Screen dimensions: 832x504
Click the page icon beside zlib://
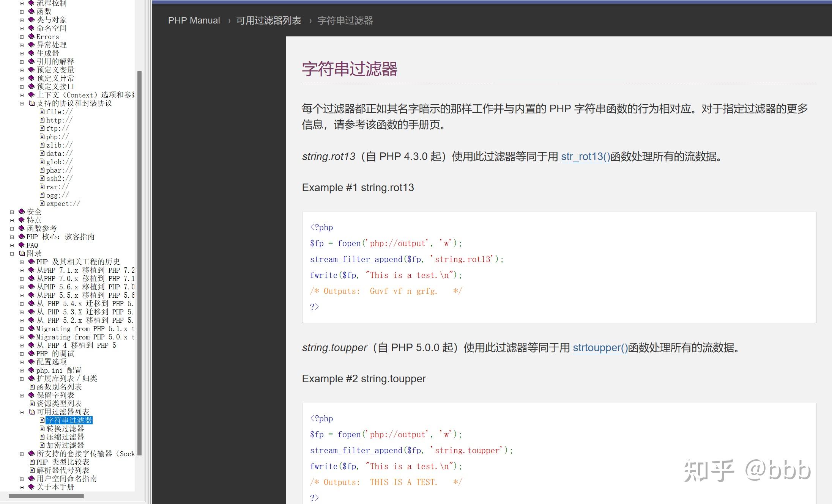coord(42,145)
